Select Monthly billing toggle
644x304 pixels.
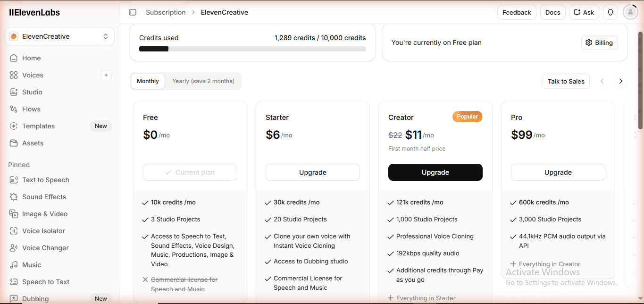coord(148,81)
